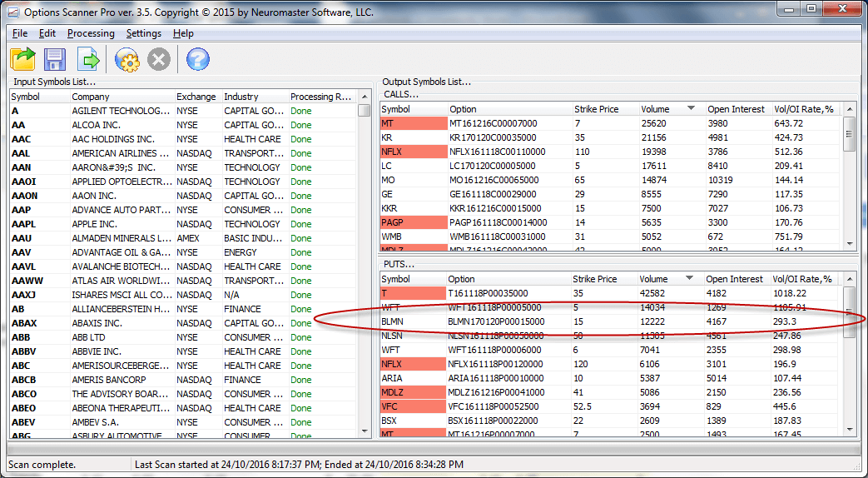Select the GE call row
The image size is (868, 478).
tap(611, 194)
